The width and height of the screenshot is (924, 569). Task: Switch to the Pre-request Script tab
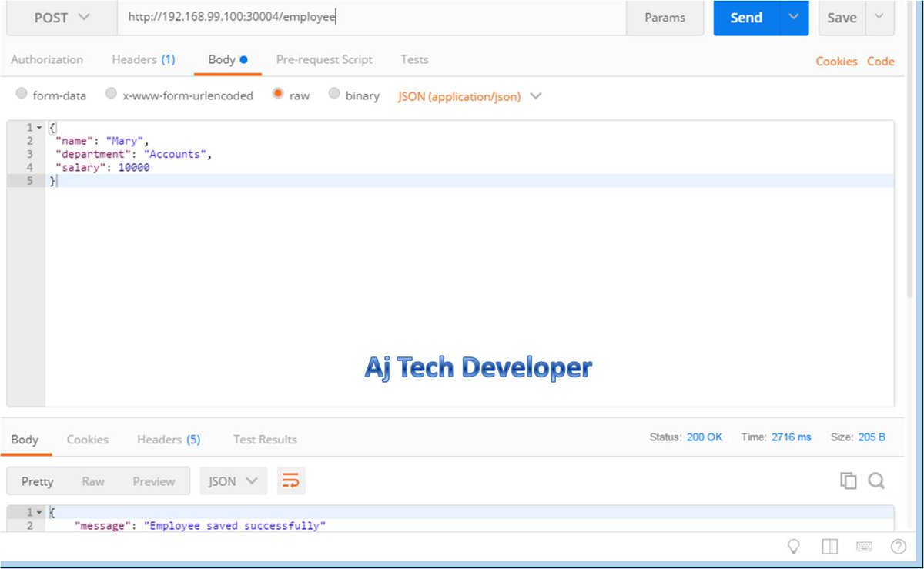[x=324, y=59]
